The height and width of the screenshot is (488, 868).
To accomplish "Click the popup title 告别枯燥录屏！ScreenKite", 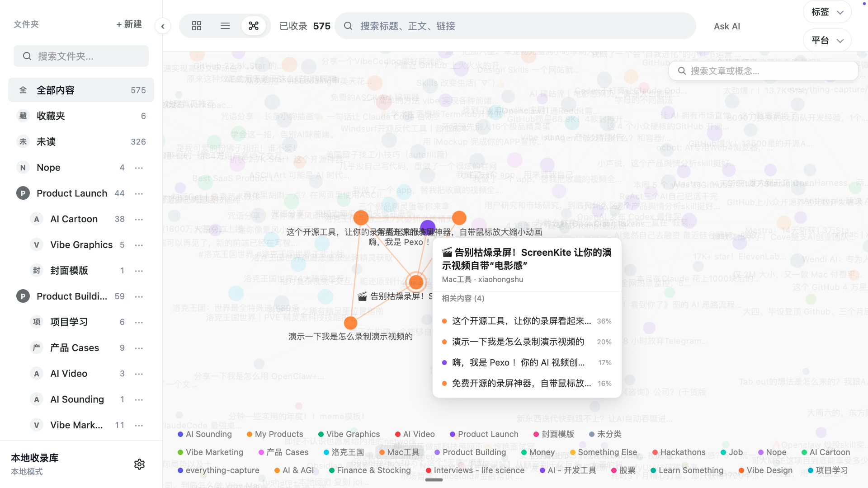I will [527, 259].
